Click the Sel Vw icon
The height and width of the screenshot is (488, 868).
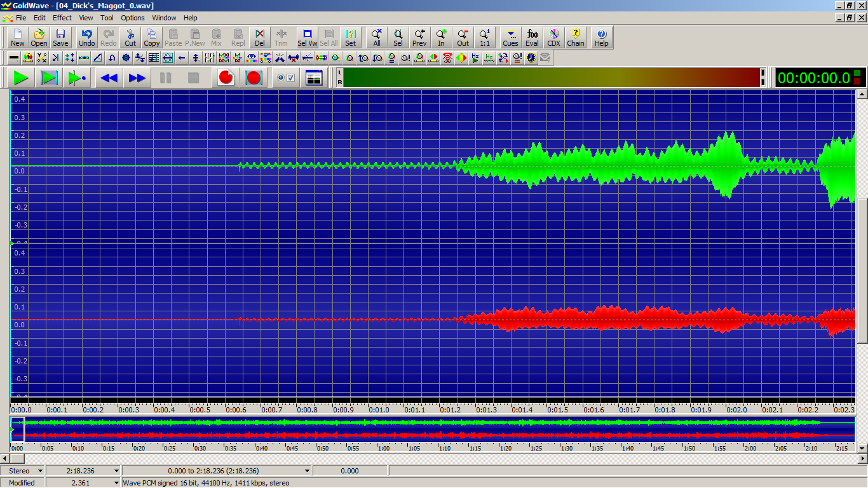[308, 37]
